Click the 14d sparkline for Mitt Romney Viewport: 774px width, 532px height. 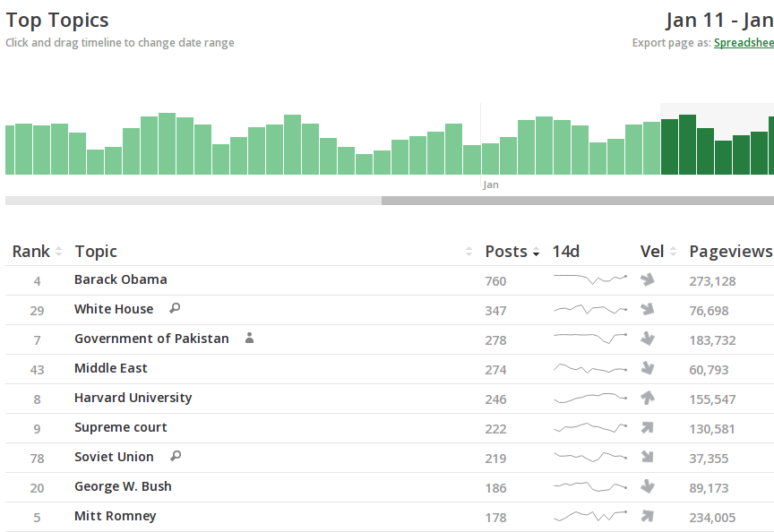click(x=589, y=516)
